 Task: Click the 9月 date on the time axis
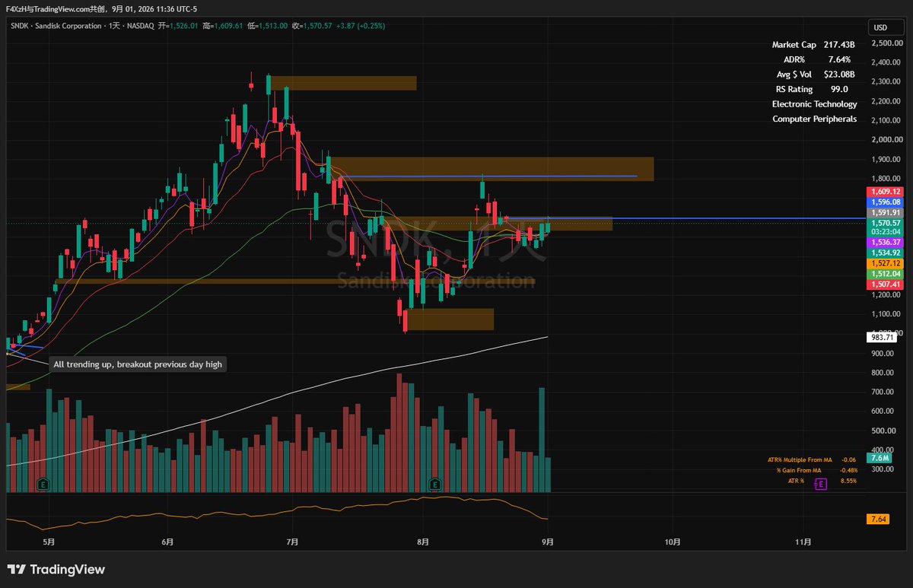(547, 542)
